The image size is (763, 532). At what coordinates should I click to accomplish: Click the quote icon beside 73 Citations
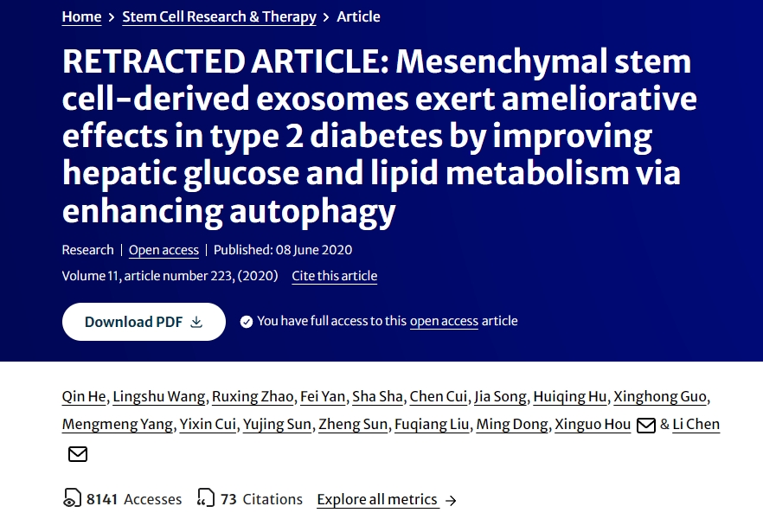(x=206, y=499)
